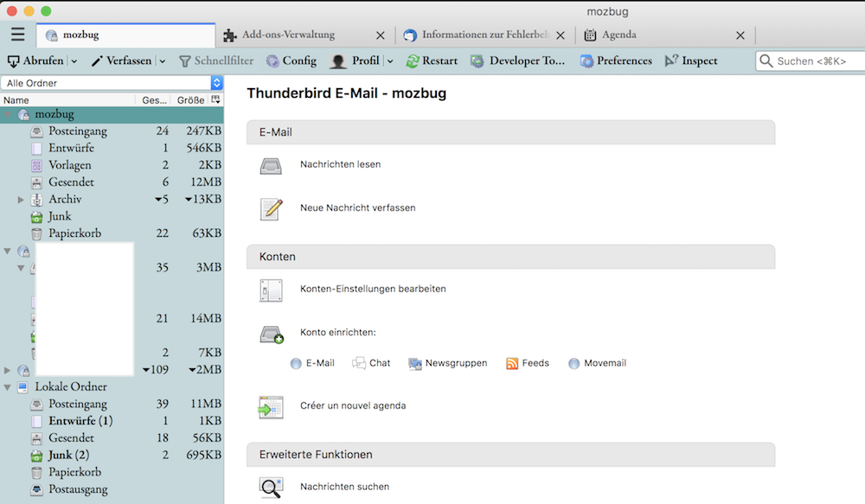
Task: Focus the Suchen search field
Action: pyautogui.click(x=810, y=61)
